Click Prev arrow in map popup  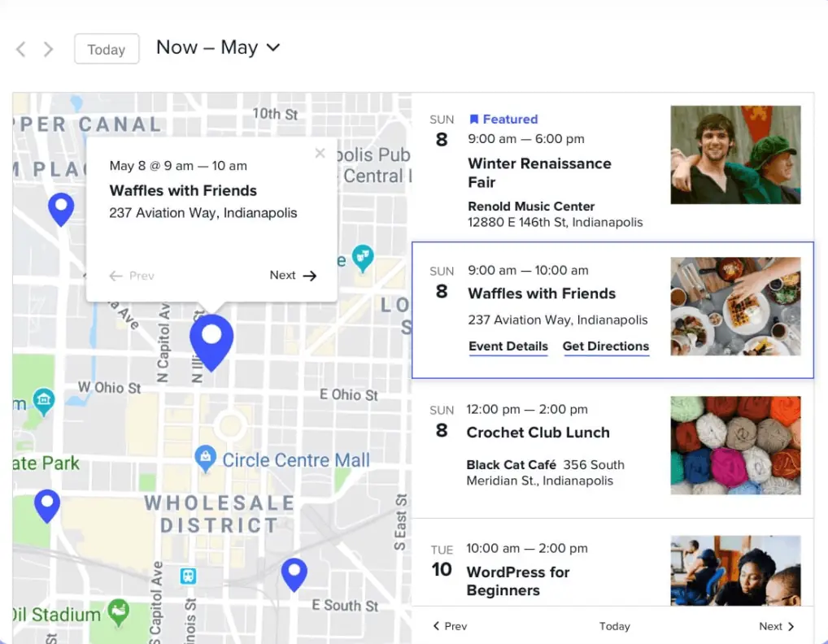coord(132,276)
